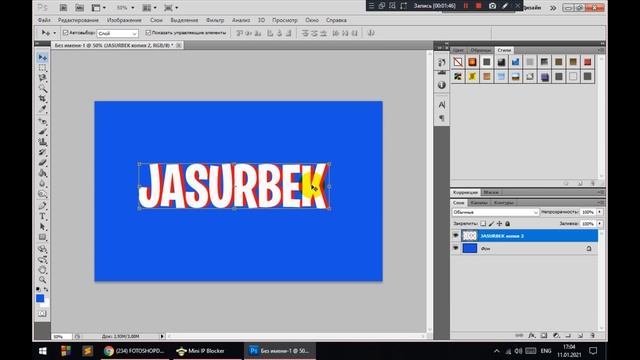Switch to the Маски tab
The image size is (640, 360).
click(491, 192)
